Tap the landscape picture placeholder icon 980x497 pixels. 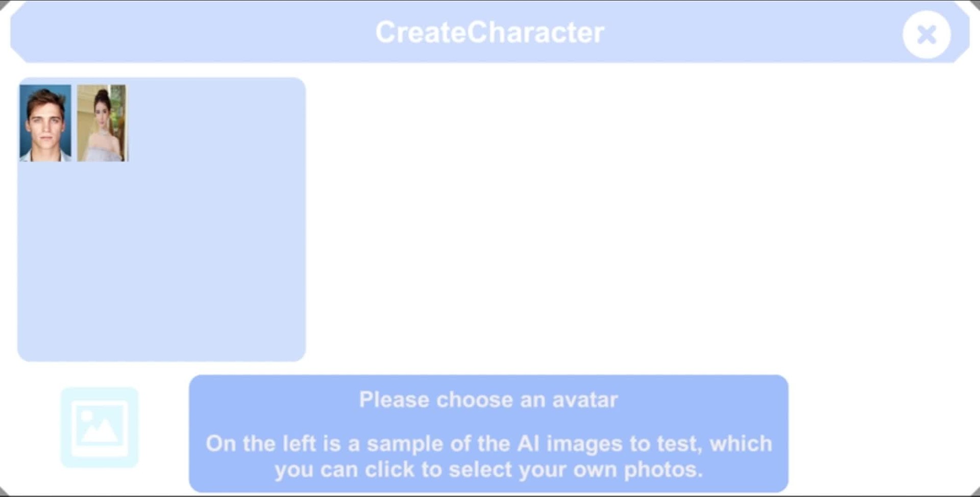click(100, 428)
